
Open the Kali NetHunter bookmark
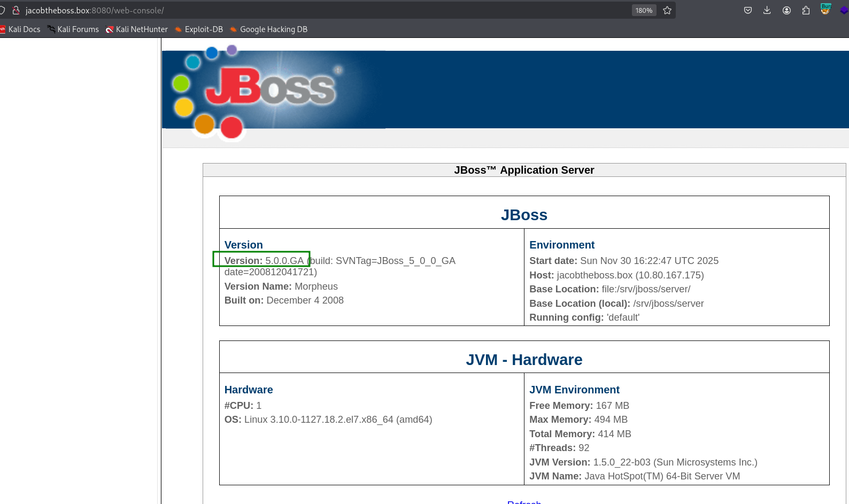tap(137, 29)
